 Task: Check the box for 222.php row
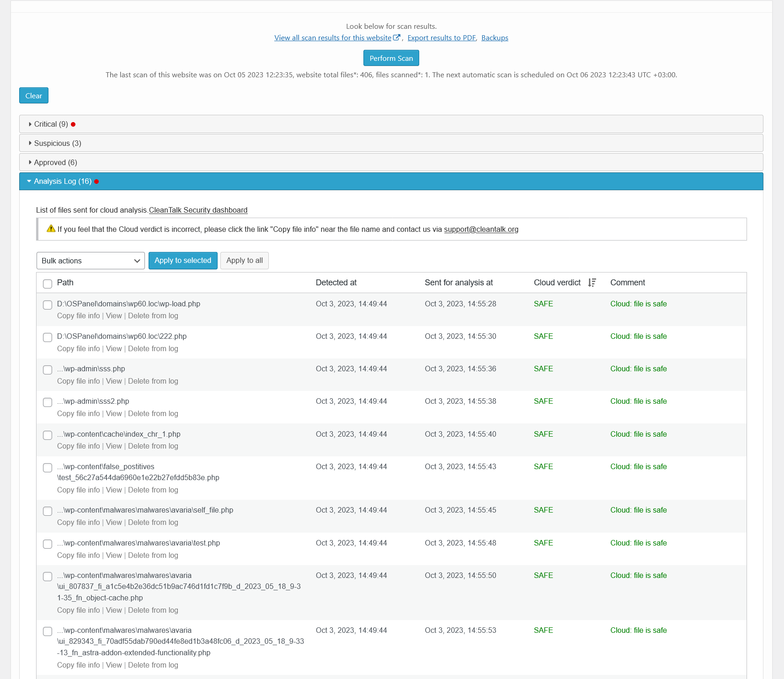(48, 337)
